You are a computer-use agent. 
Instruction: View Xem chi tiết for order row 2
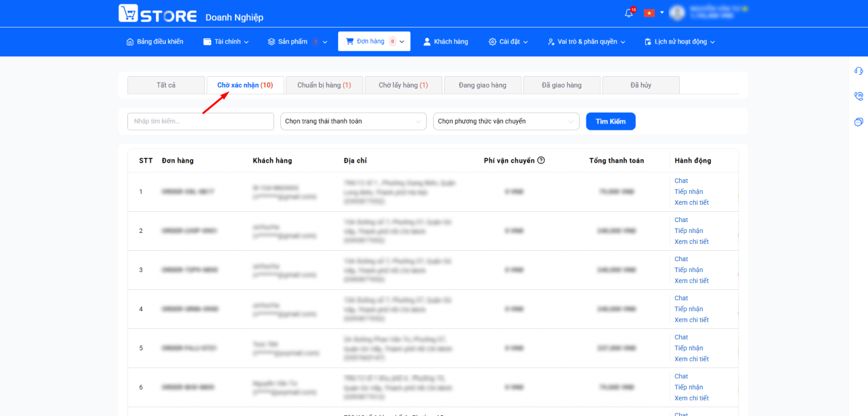pos(692,242)
